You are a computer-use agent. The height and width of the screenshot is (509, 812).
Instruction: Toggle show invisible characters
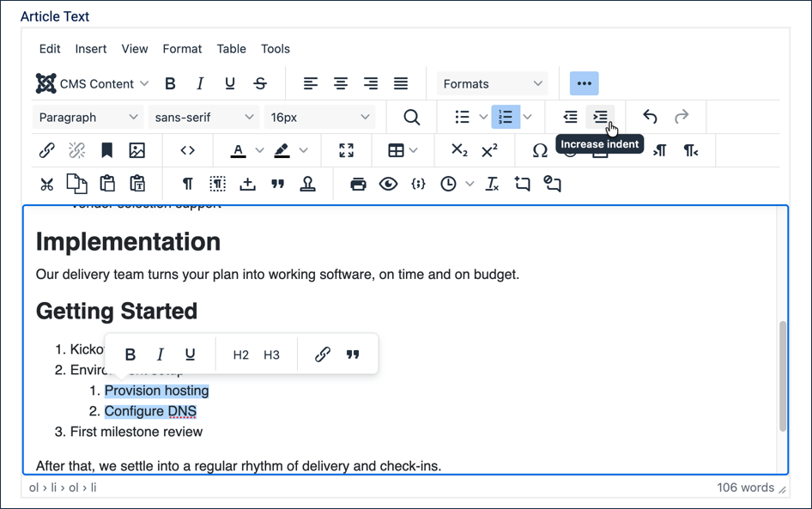pyautogui.click(x=187, y=184)
